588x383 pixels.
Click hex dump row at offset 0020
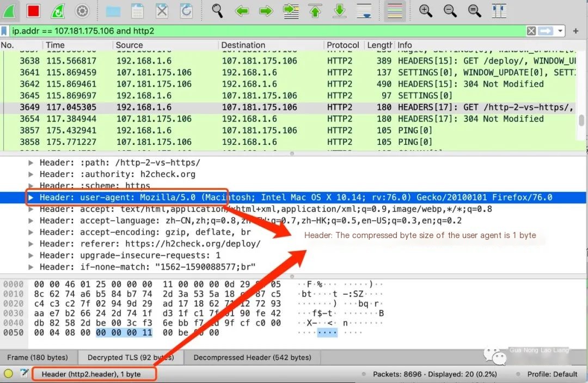point(193,303)
